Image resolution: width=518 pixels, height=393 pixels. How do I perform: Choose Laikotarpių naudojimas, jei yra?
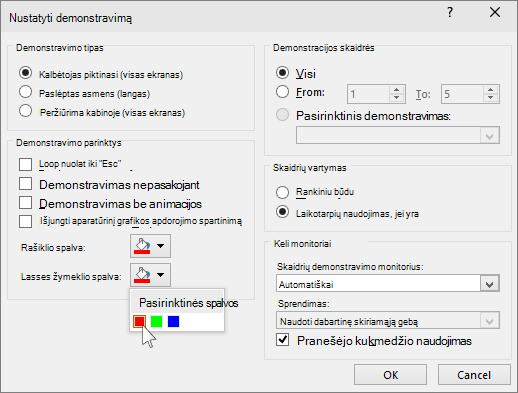click(x=282, y=212)
